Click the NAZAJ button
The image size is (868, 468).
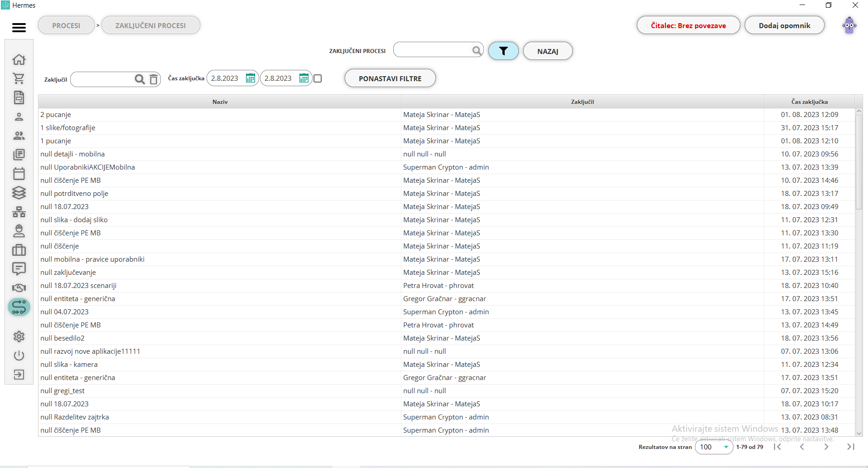coord(548,51)
